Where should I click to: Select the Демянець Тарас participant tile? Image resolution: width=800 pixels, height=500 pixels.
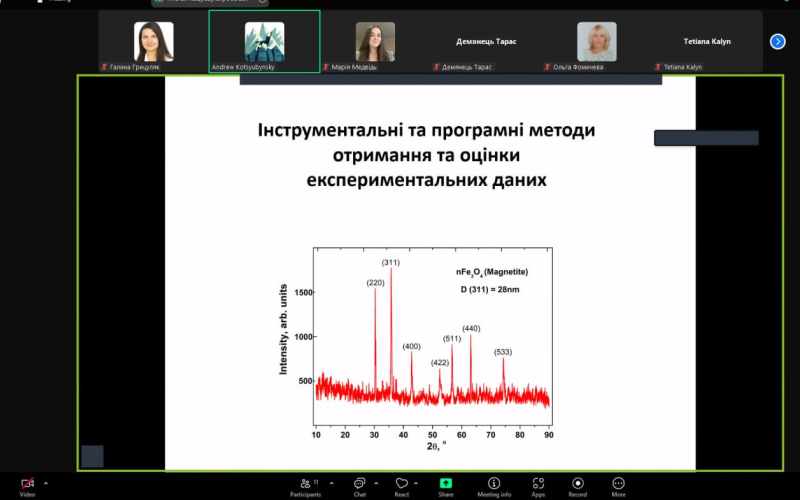pos(486,41)
